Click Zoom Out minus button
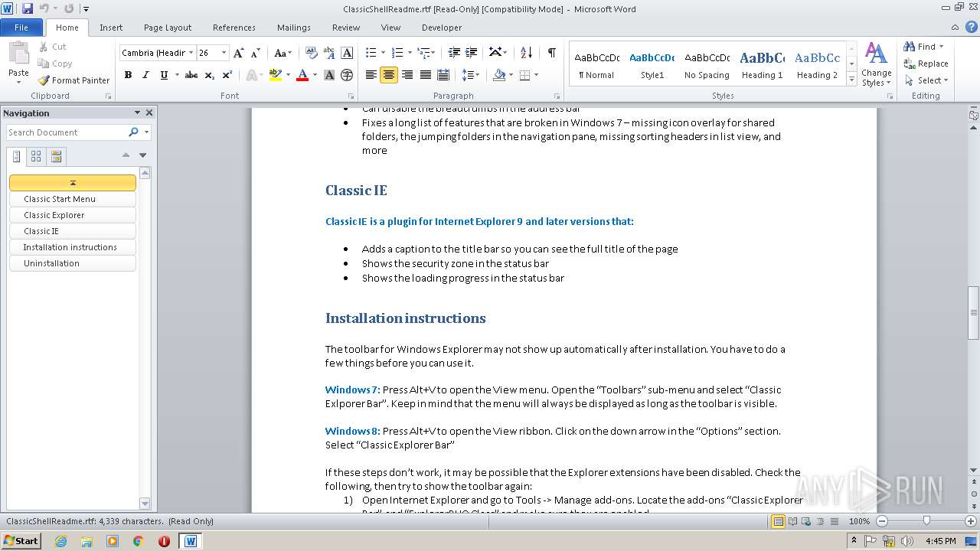Image resolution: width=980 pixels, height=551 pixels. [x=882, y=521]
